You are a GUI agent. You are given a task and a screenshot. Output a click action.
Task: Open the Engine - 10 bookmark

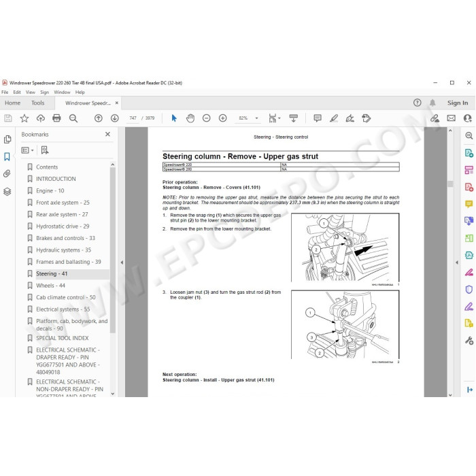tap(50, 190)
